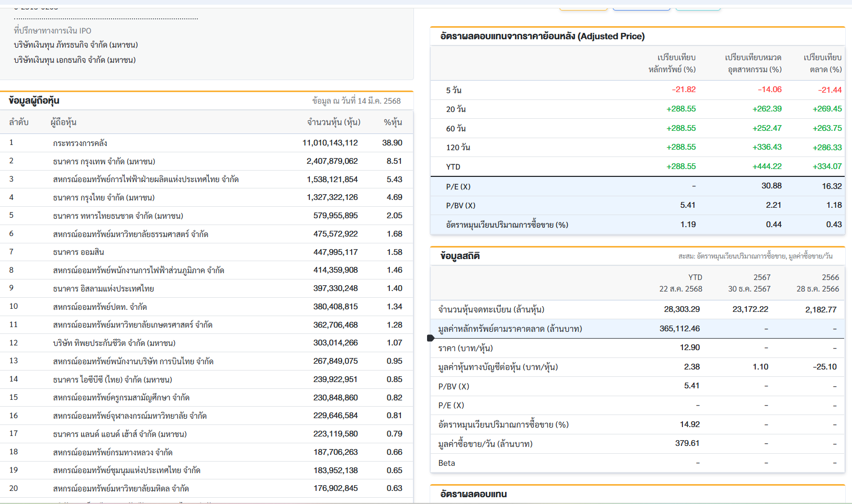Click 'สหกรณ์ออมทรัพย์มหาวิทยาลัยเกษตรศาสตร์ จำกัด' name

click(x=133, y=324)
